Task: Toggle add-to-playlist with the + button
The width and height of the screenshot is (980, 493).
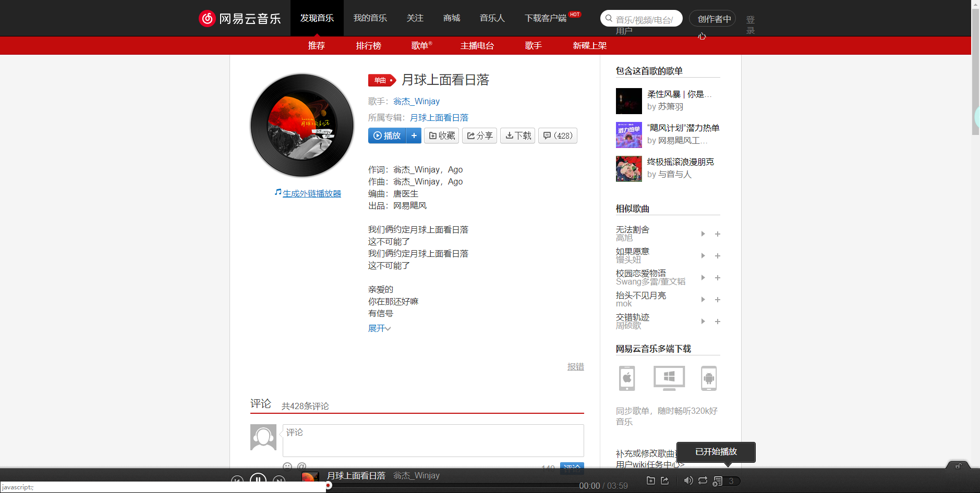Action: 414,135
